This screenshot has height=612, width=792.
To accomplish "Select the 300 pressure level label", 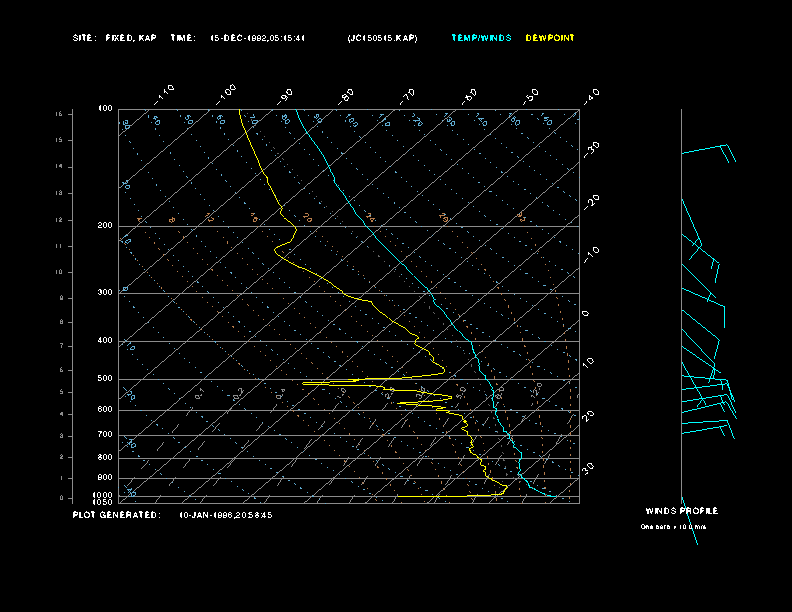I will [x=104, y=293].
